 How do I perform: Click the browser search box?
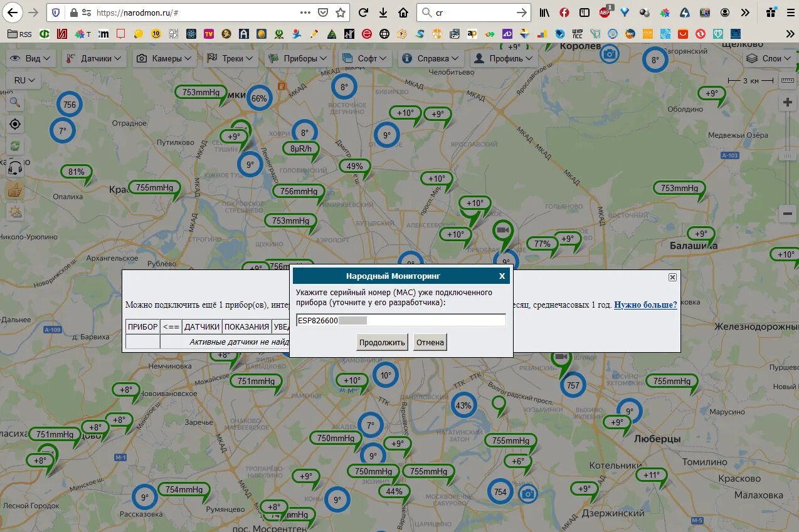[474, 13]
